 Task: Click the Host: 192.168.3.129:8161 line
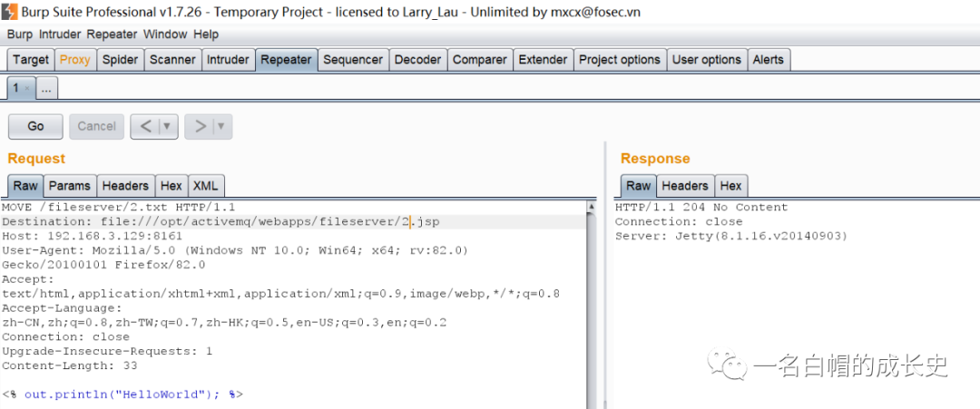pos(93,236)
